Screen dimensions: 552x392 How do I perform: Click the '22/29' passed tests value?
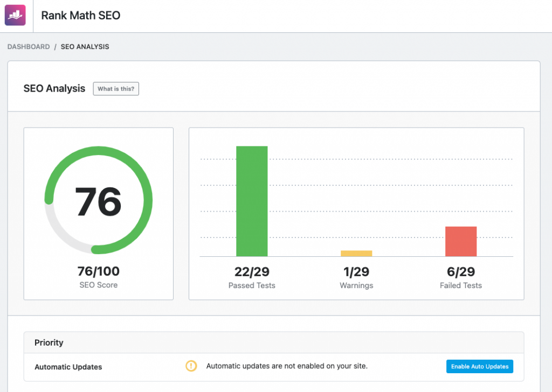pos(252,272)
